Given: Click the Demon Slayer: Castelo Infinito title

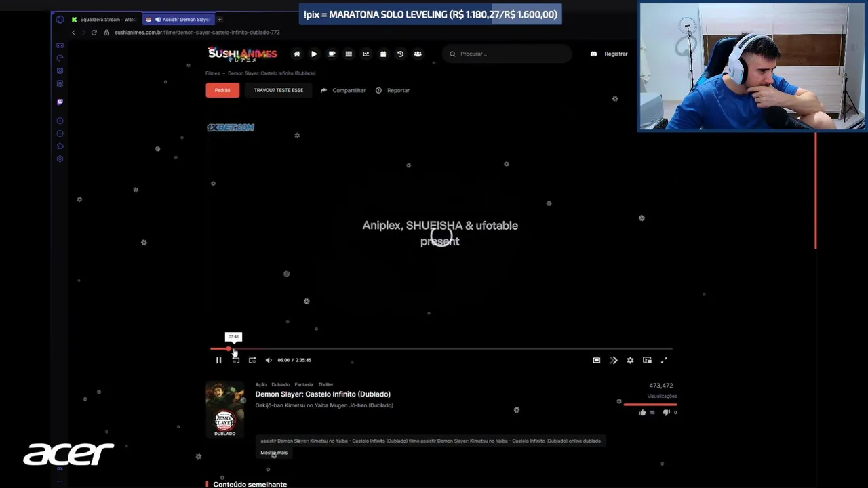Looking at the screenshot, I should point(323,394).
